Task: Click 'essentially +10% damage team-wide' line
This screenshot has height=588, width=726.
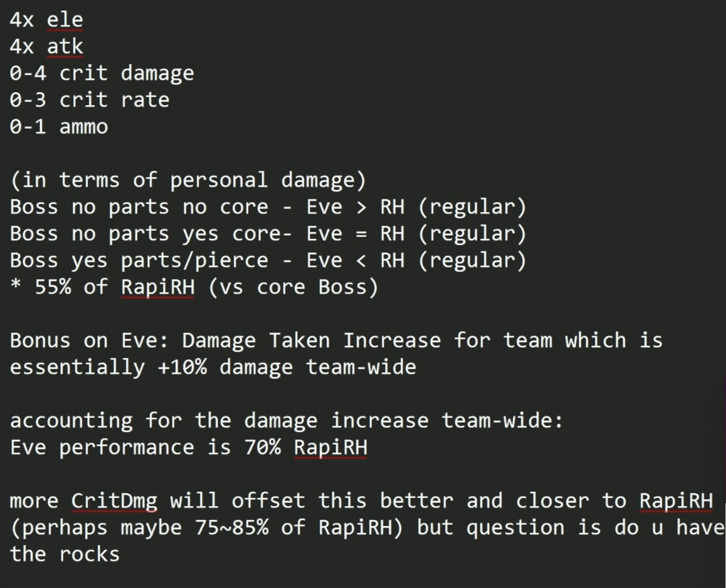Action: [213, 367]
